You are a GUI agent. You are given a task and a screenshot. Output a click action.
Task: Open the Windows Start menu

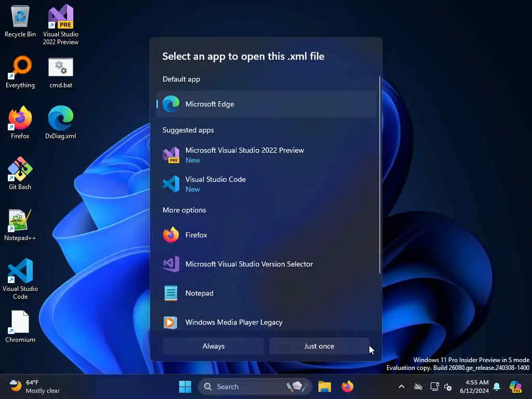coord(185,387)
